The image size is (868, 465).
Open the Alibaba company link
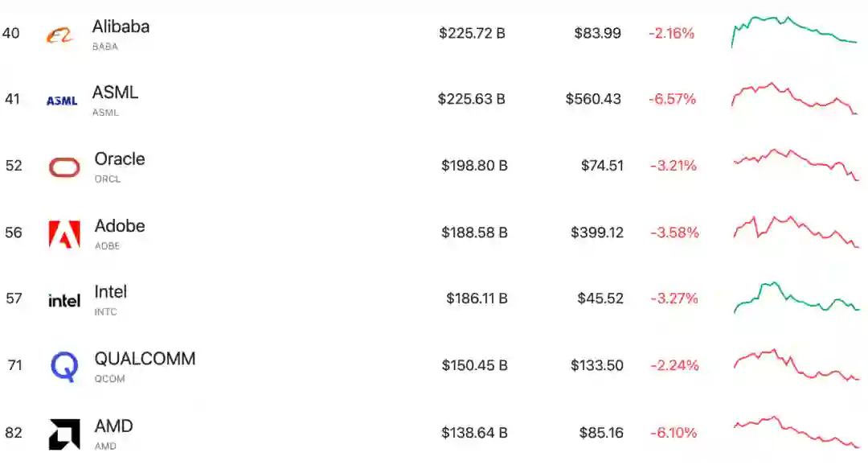point(121,27)
